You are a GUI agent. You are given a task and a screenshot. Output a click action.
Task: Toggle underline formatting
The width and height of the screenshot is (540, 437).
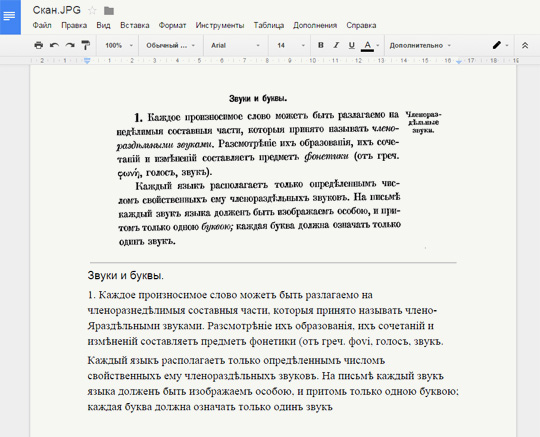[351, 45]
